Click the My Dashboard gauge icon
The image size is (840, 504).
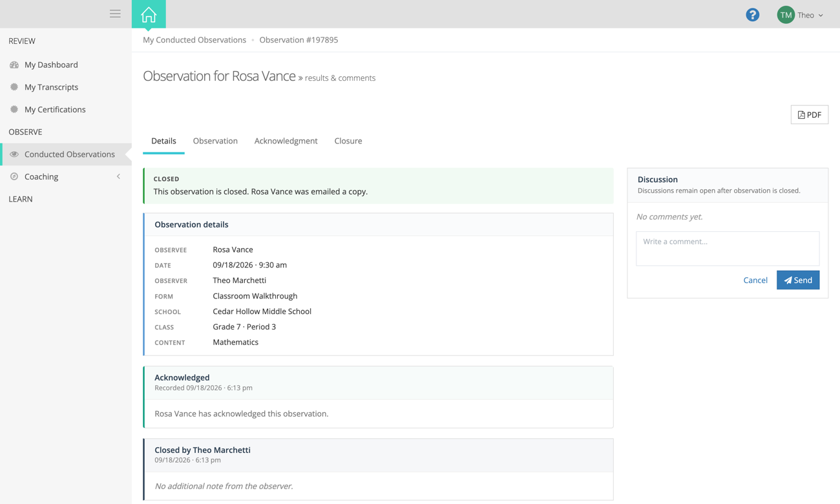[14, 65]
